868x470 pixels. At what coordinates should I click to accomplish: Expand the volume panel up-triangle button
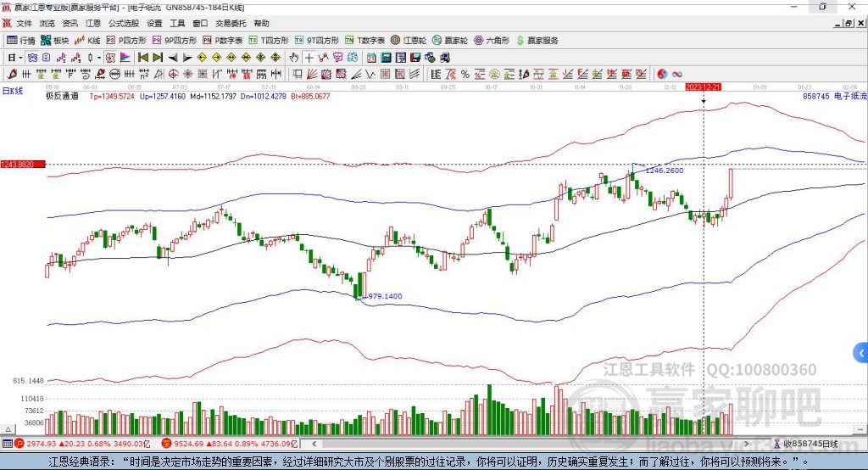pos(8,429)
